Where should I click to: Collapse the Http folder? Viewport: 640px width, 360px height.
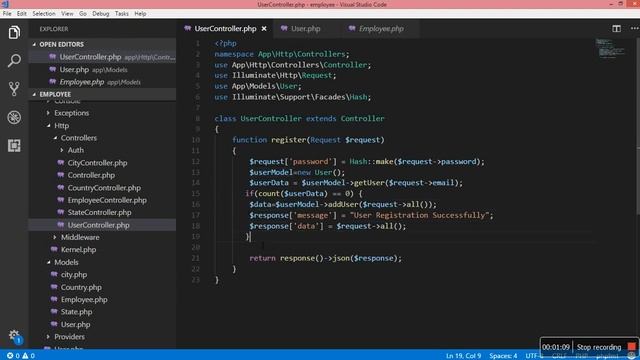(48, 126)
